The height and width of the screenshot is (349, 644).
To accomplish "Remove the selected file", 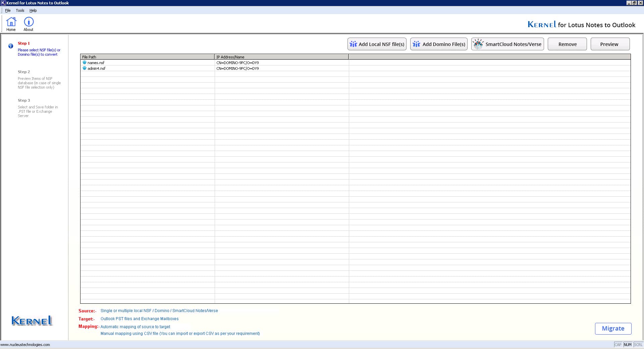I will [x=567, y=44].
